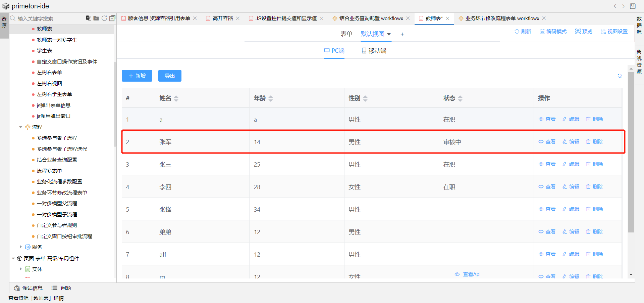The width and height of the screenshot is (644, 303).
Task: Toggle sort on 姓名 column
Action: click(x=176, y=98)
